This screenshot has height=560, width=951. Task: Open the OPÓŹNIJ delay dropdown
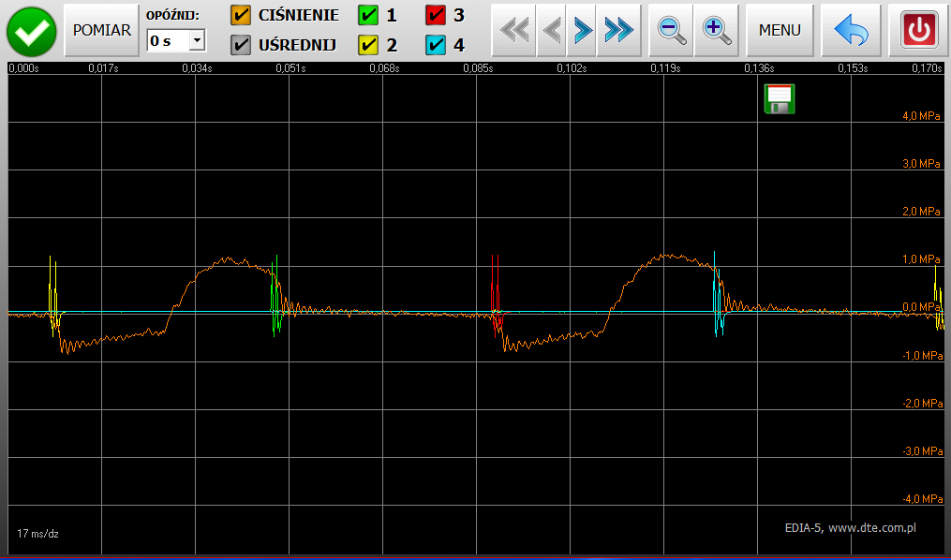coord(197,40)
